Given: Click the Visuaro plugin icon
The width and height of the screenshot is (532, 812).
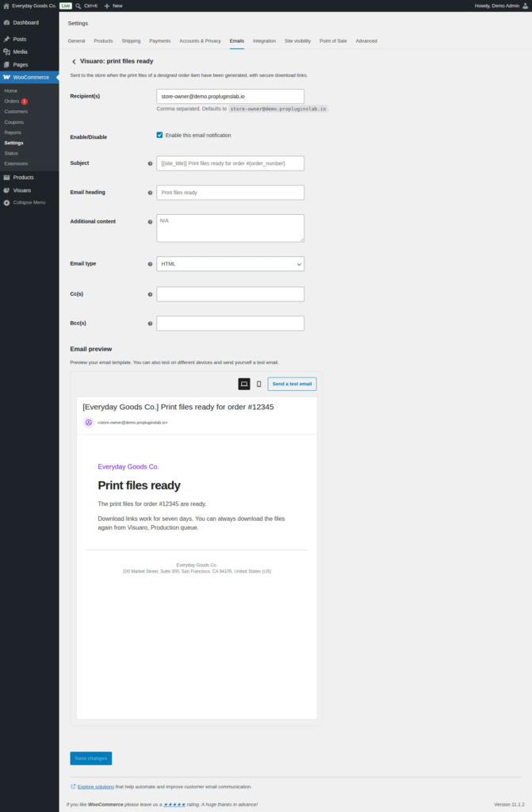Looking at the screenshot, I should 6,190.
